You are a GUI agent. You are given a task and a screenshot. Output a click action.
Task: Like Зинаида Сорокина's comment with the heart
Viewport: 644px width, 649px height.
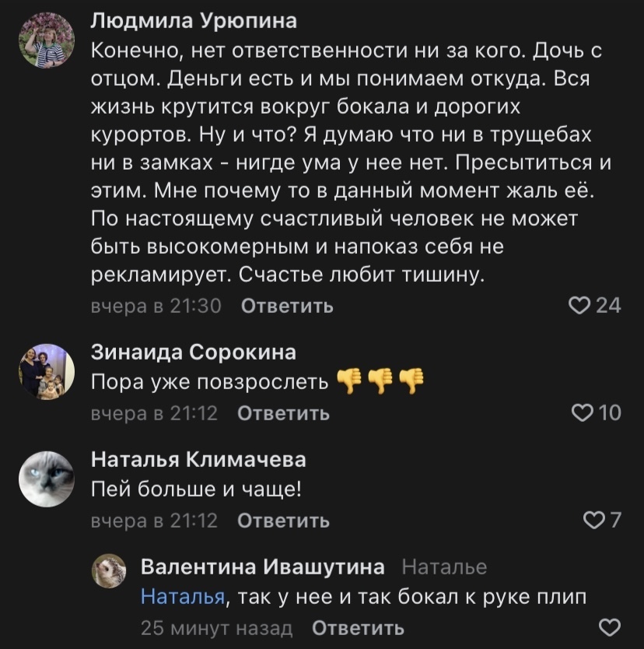point(581,413)
